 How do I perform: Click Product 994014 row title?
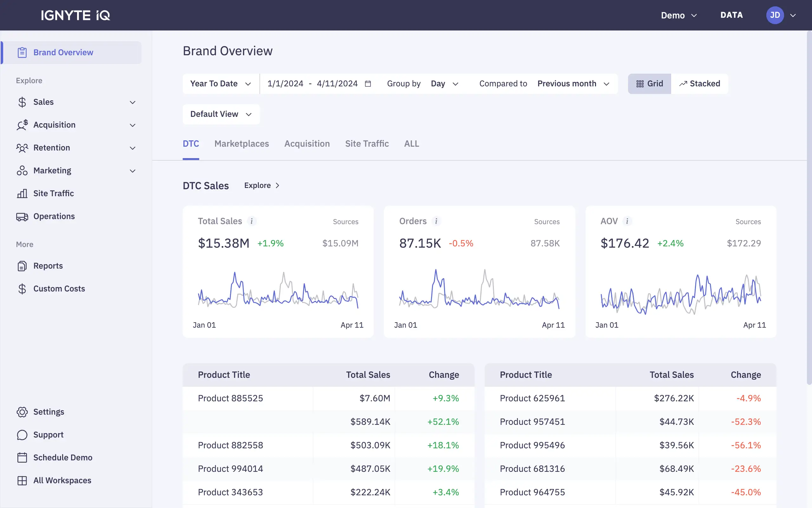[231, 469]
